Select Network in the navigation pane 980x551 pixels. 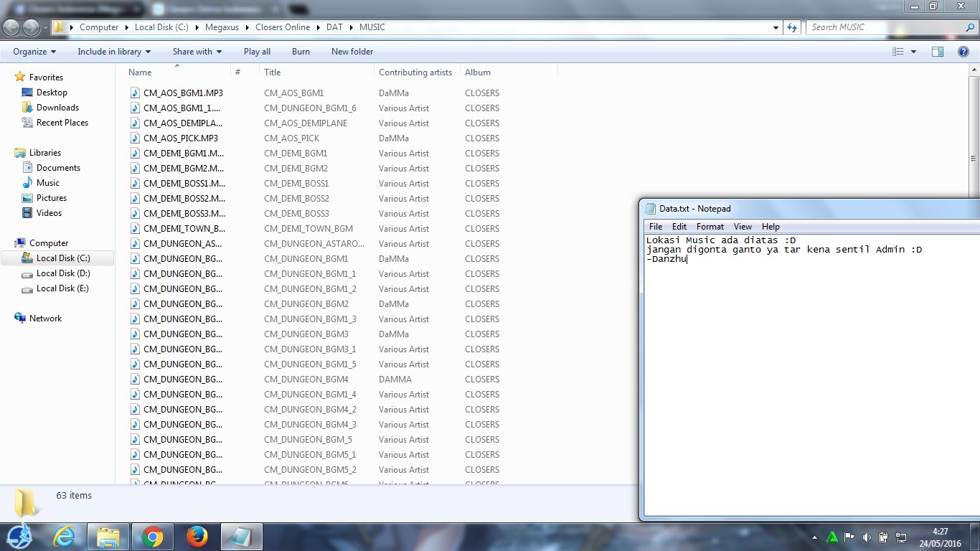pyautogui.click(x=45, y=319)
